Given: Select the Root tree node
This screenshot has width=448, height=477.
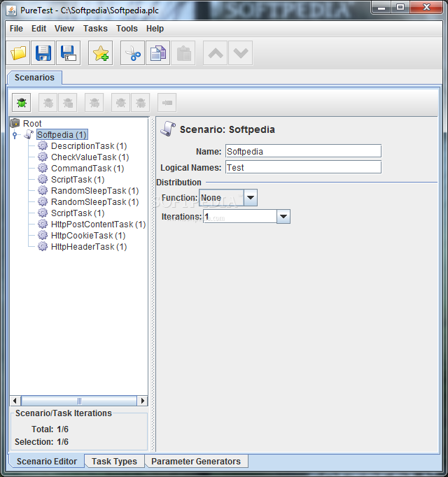Looking at the screenshot, I should (x=32, y=124).
